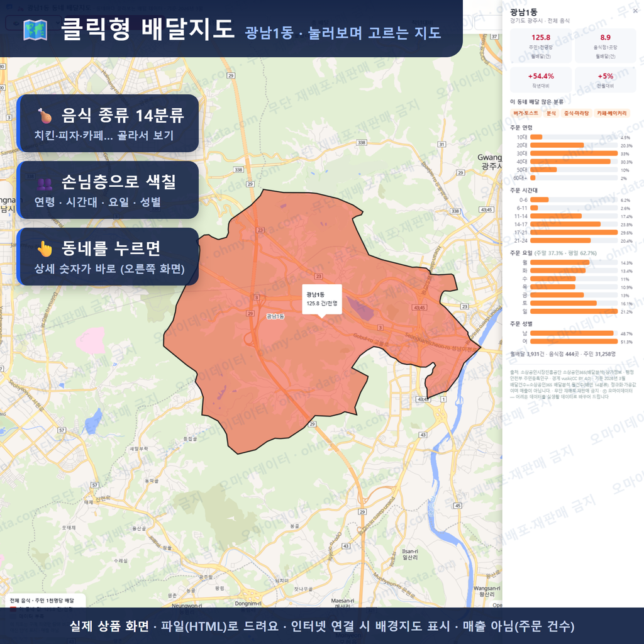Click the purple people icon

pos(45,184)
